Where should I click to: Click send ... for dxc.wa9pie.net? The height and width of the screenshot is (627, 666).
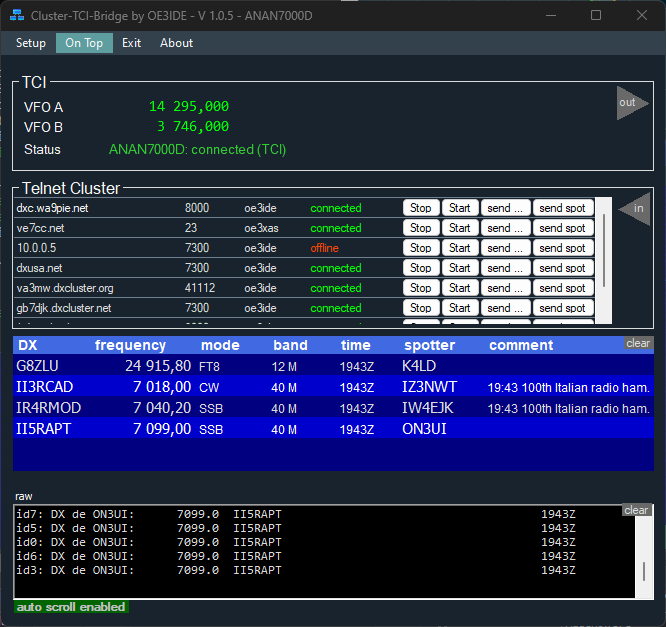click(x=505, y=208)
